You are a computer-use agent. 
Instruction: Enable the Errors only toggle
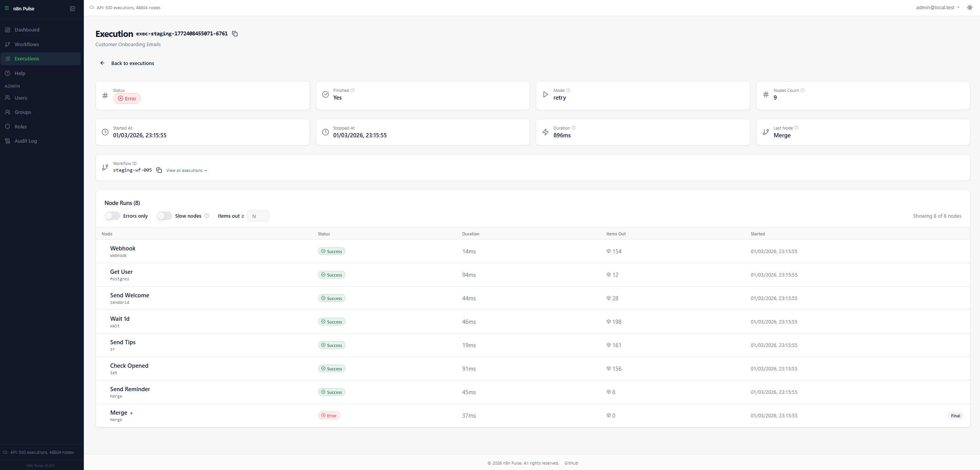click(112, 216)
